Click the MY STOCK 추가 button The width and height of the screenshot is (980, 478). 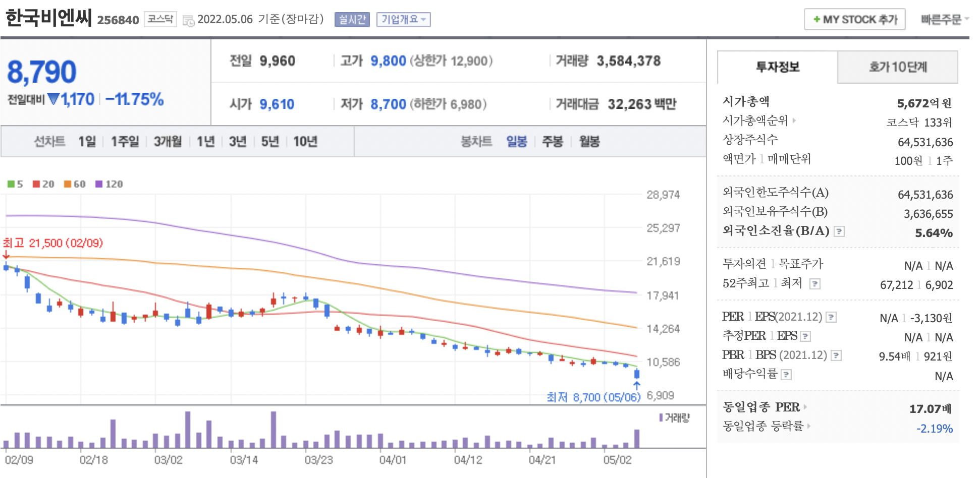(854, 20)
